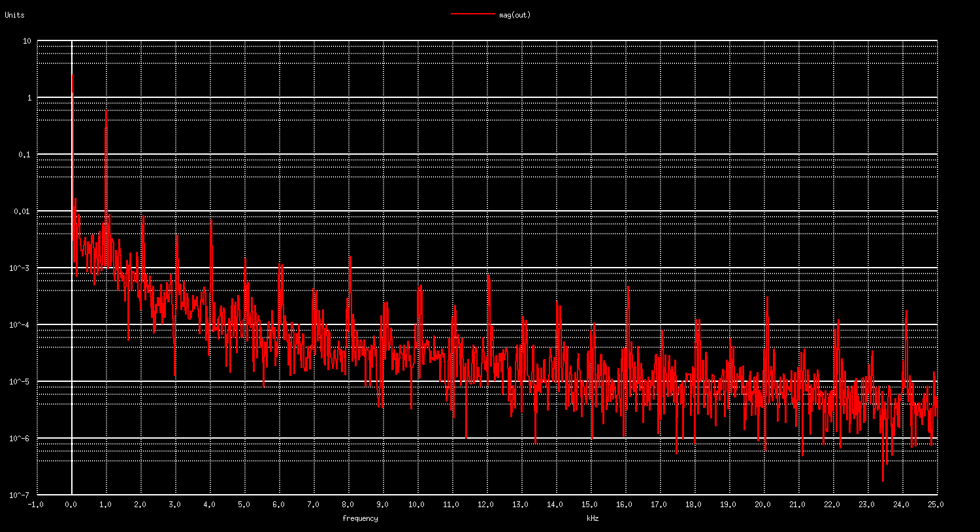Click the x-axis tick label 9.0
The image size is (980, 532).
coord(383,505)
